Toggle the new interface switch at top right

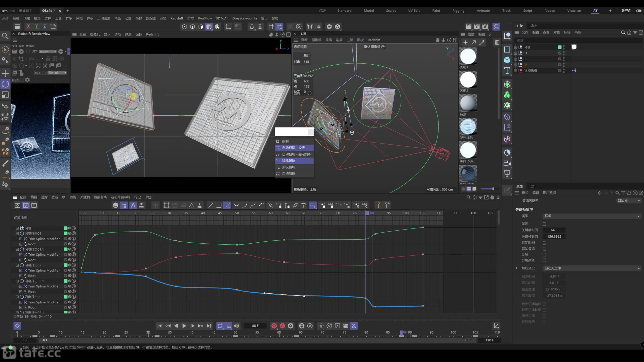coord(639,11)
